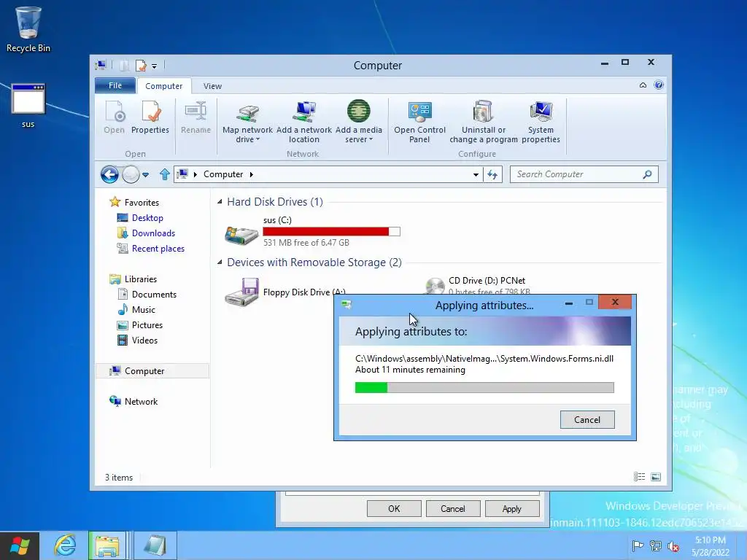Click the network tray icon
This screenshot has width=747, height=560.
pyautogui.click(x=656, y=546)
